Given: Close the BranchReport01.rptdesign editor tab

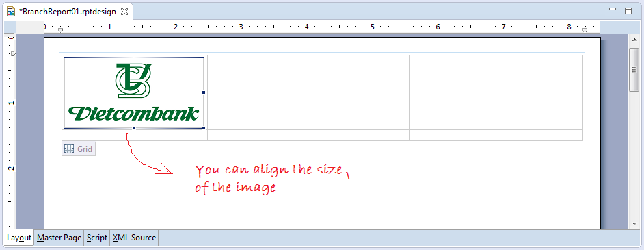Looking at the screenshot, I should 124,12.
